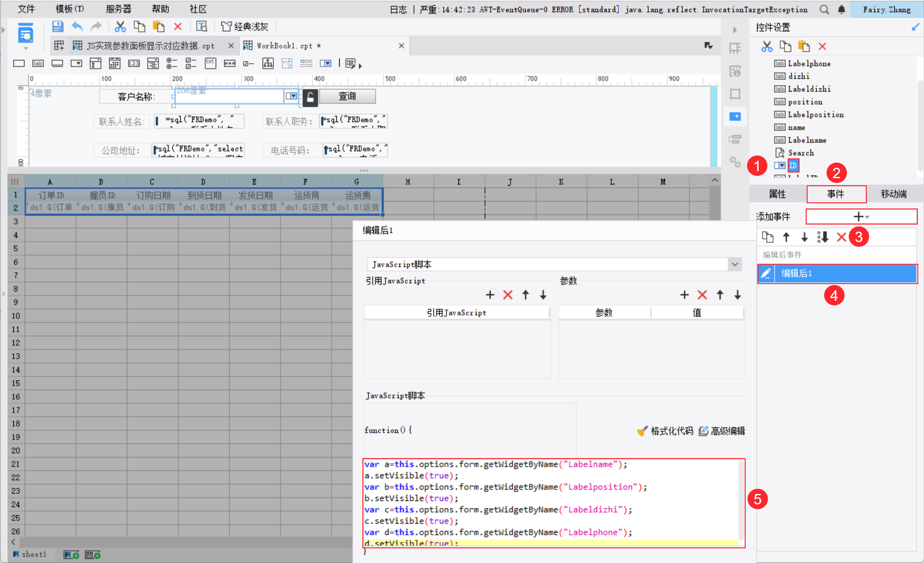This screenshot has width=924, height=563.
Task: Select the date calendar widget icon
Action: [x=114, y=63]
